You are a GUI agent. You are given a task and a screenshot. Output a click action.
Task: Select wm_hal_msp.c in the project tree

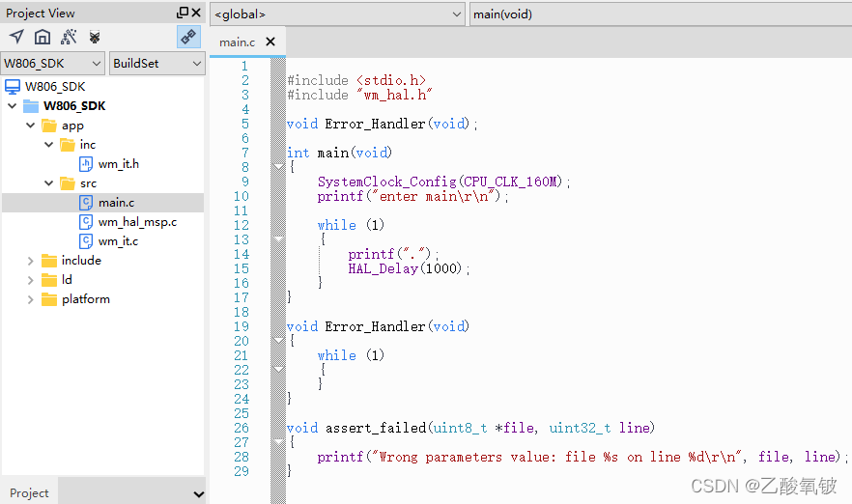137,222
